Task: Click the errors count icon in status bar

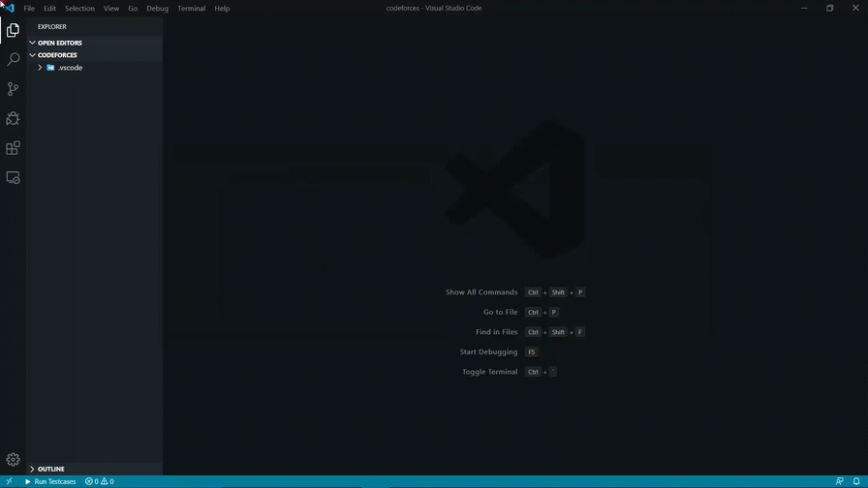Action: coord(88,482)
